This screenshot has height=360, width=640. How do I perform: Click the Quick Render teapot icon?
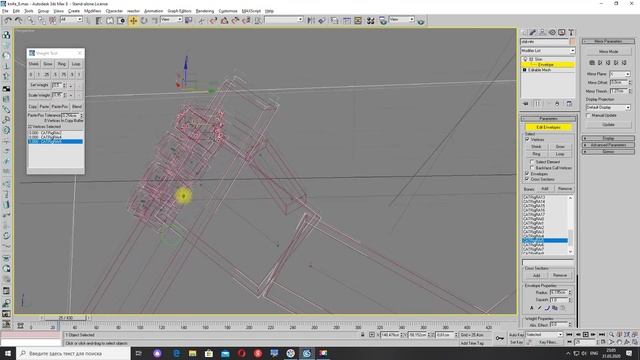coord(421,20)
